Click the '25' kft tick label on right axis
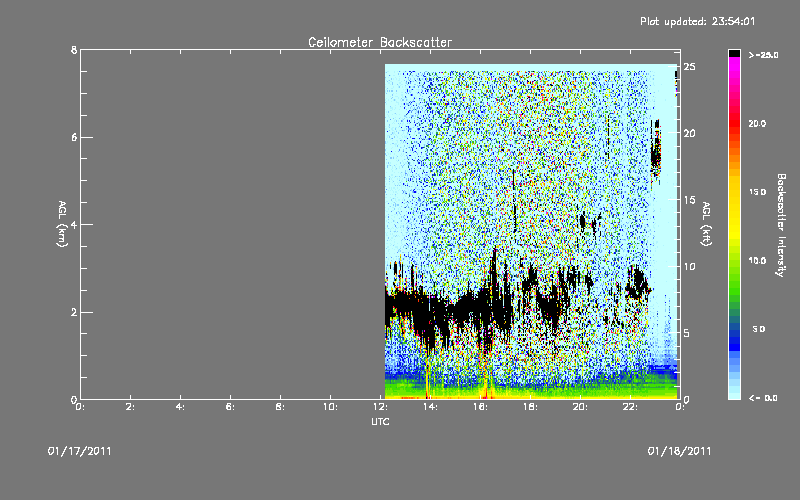 point(689,67)
